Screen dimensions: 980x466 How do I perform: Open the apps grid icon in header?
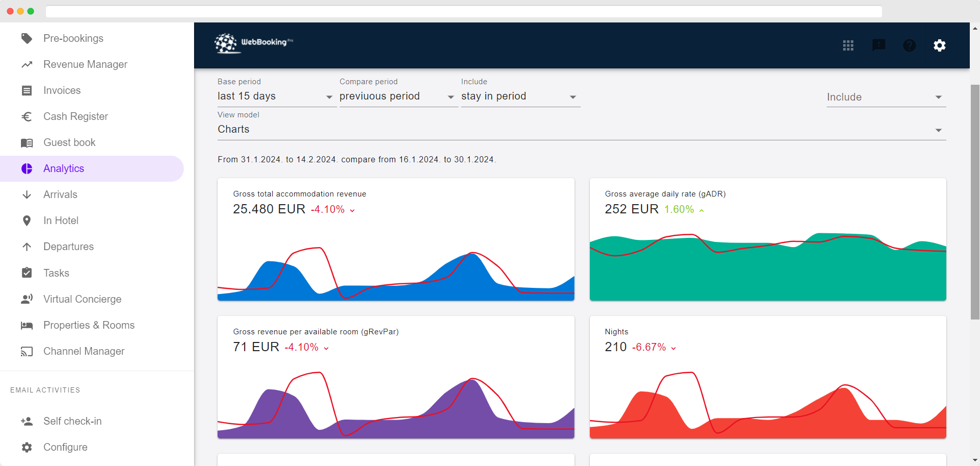pyautogui.click(x=848, y=45)
